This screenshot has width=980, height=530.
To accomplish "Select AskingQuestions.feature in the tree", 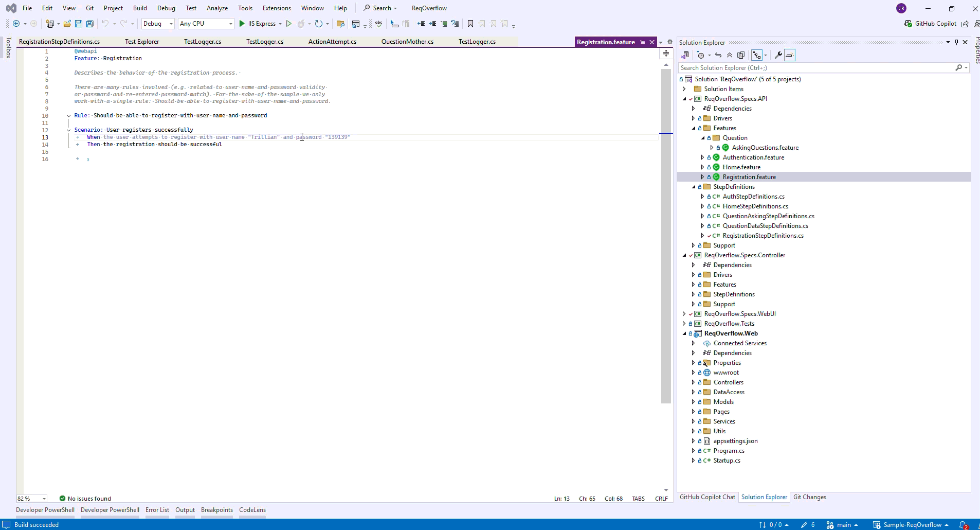I will [x=765, y=148].
